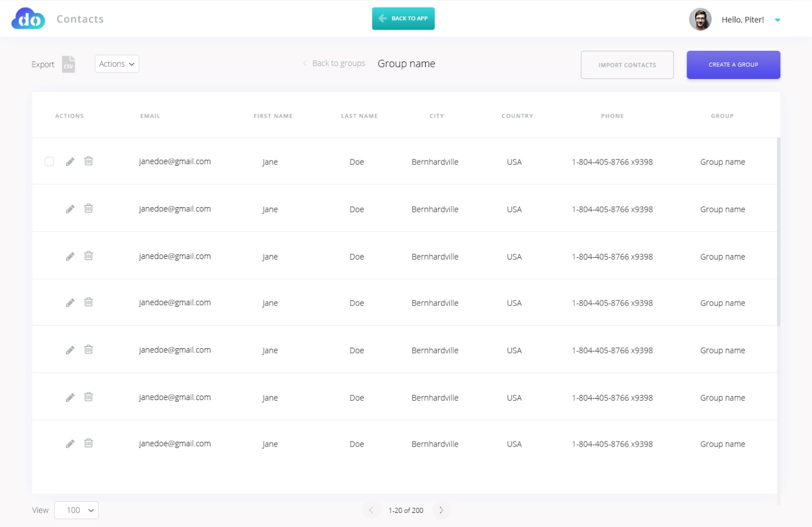Click Import Contacts button
The image size is (812, 527).
627,65
